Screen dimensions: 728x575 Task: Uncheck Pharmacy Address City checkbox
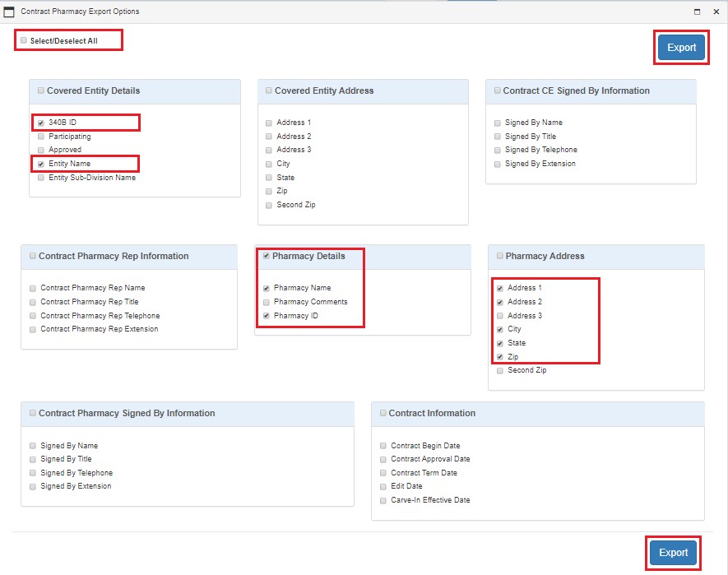500,329
